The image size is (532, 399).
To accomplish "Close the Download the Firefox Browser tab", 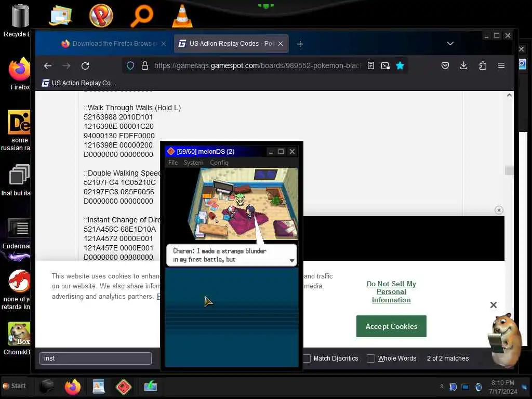I will point(164,44).
